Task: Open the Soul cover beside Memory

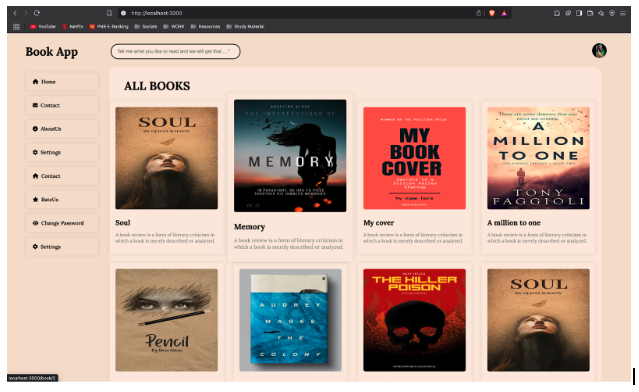Action: [166, 158]
